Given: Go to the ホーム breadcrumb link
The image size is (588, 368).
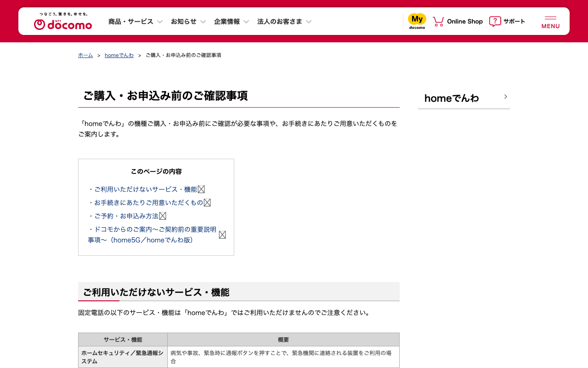Looking at the screenshot, I should (85, 55).
